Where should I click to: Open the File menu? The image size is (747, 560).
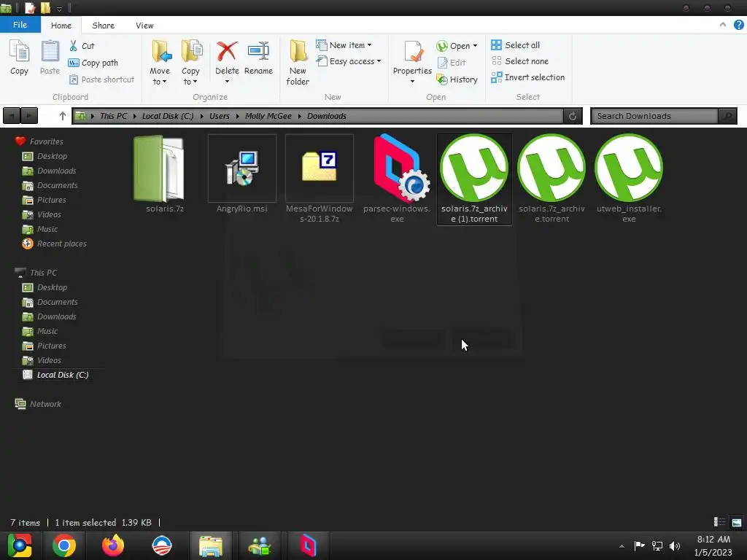click(x=20, y=25)
